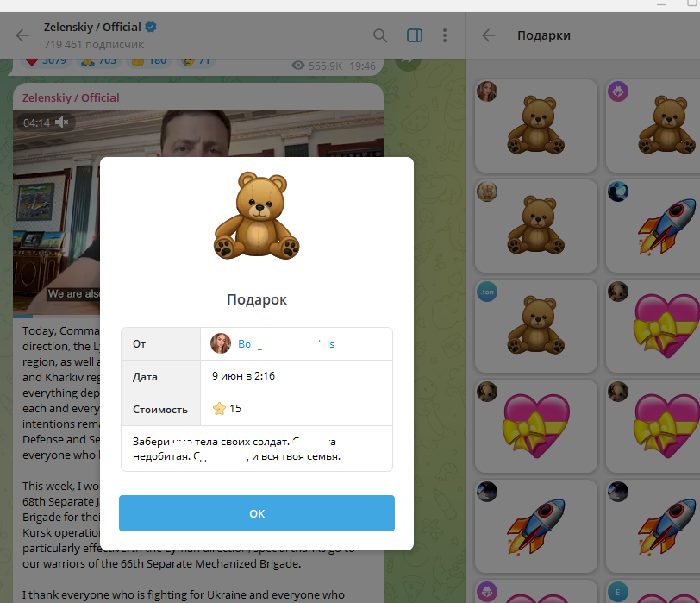The image size is (700, 603).
Task: Click the Стоимость label cell
Action: click(x=160, y=410)
